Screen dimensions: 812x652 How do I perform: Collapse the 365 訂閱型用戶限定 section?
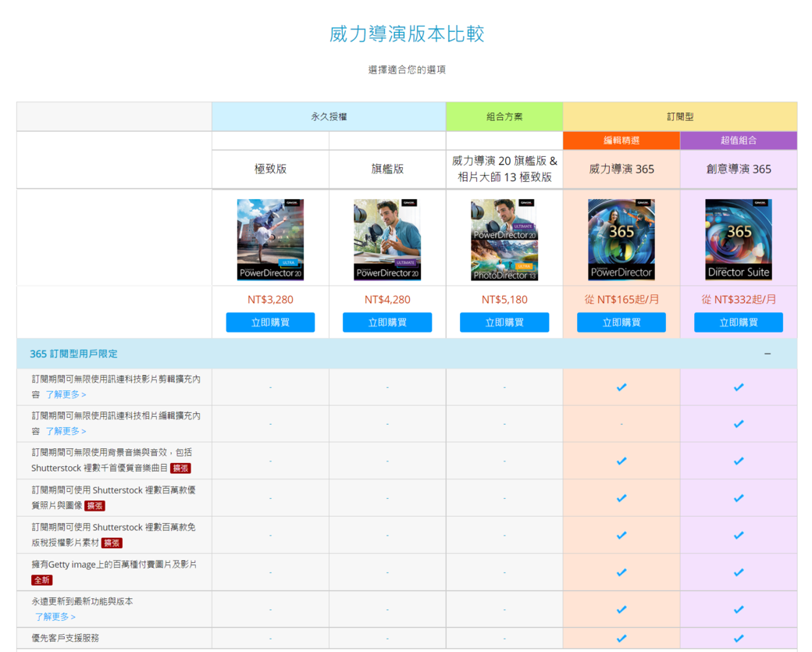click(x=767, y=354)
